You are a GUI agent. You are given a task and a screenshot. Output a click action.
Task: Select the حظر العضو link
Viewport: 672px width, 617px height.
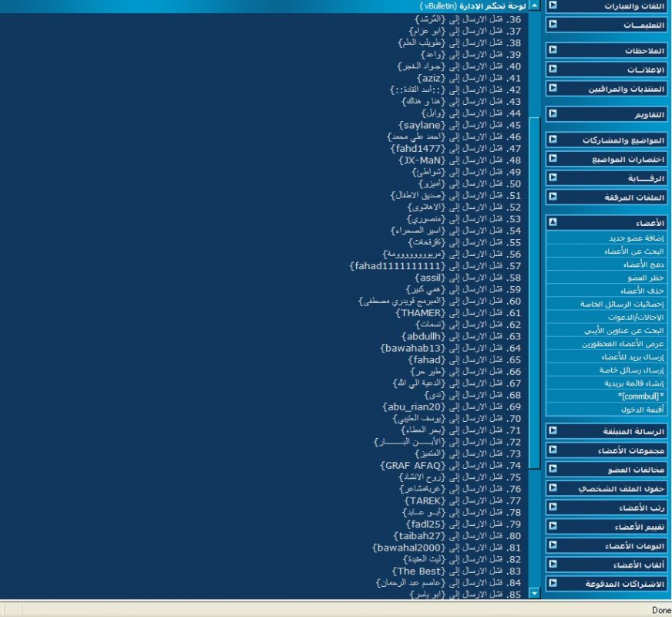(x=646, y=278)
